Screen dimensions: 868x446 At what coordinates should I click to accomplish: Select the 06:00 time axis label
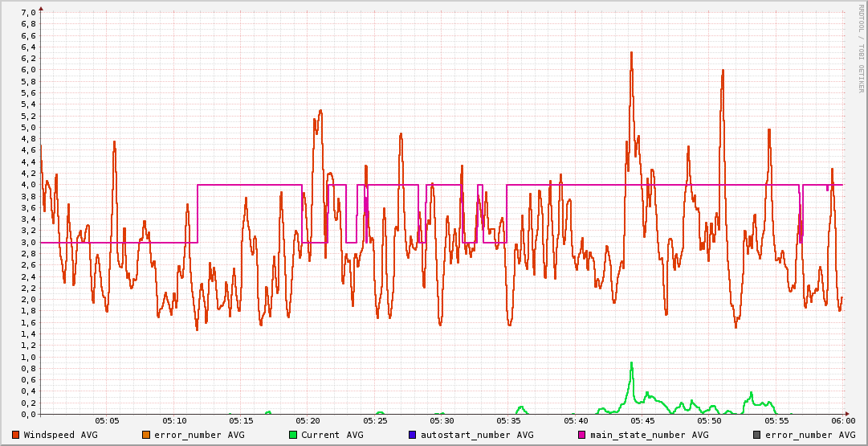pos(843,420)
